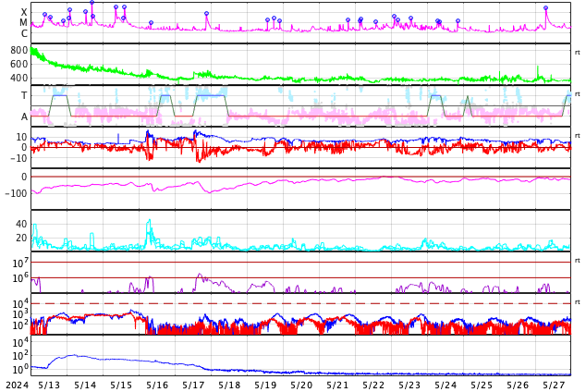Click the 10^6 axis value
586x392 pixels.
click(20, 278)
